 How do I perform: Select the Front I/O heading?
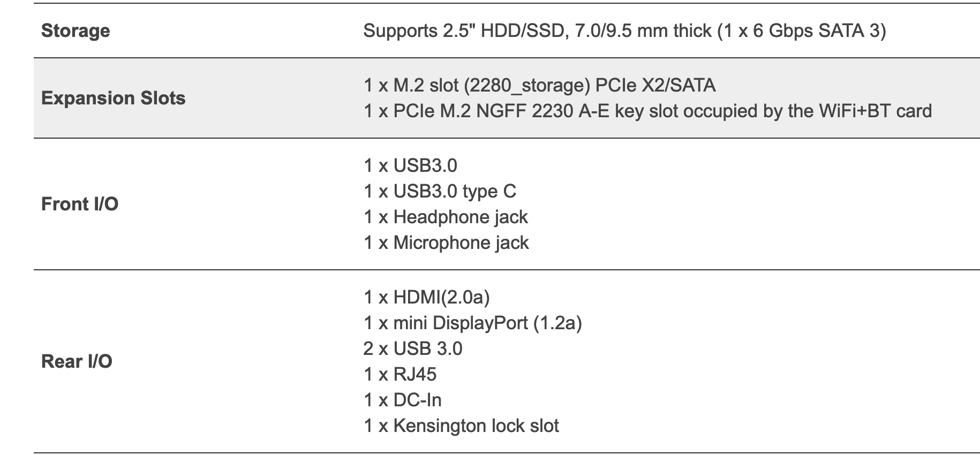pyautogui.click(x=80, y=204)
